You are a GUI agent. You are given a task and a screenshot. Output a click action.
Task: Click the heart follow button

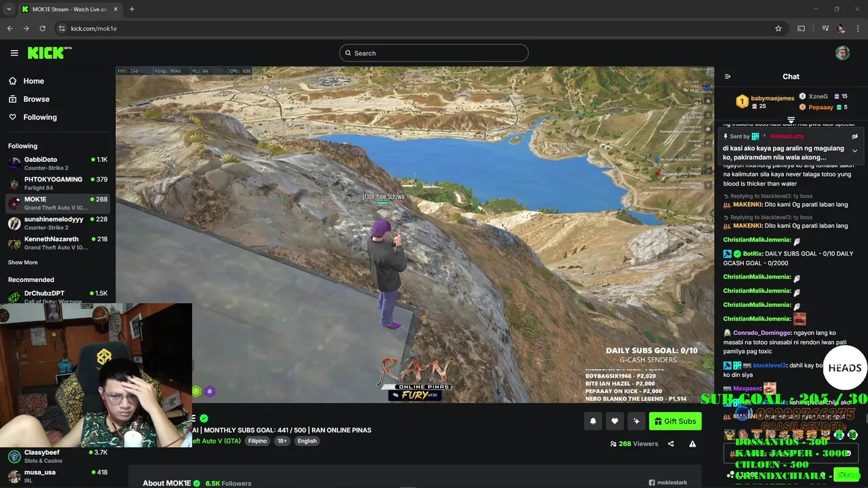point(614,421)
